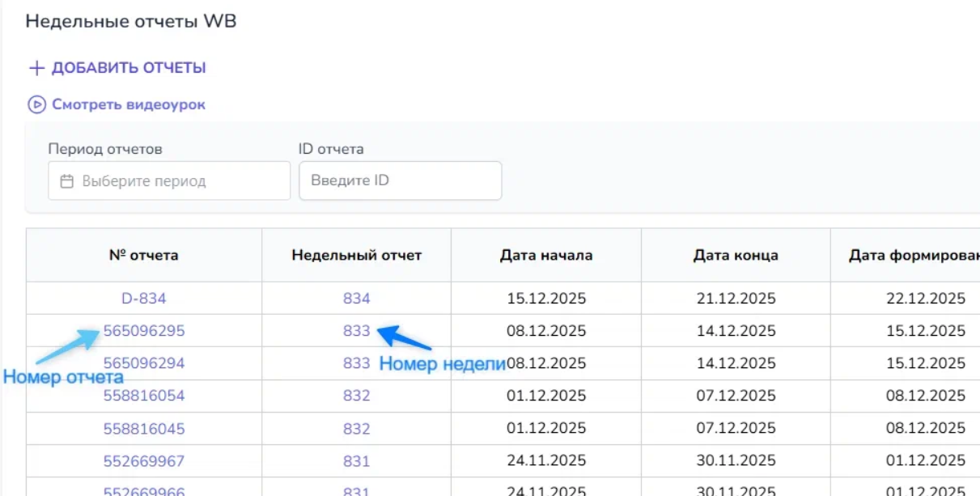The image size is (980, 496).
Task: Open report number 558816054
Action: (x=144, y=396)
